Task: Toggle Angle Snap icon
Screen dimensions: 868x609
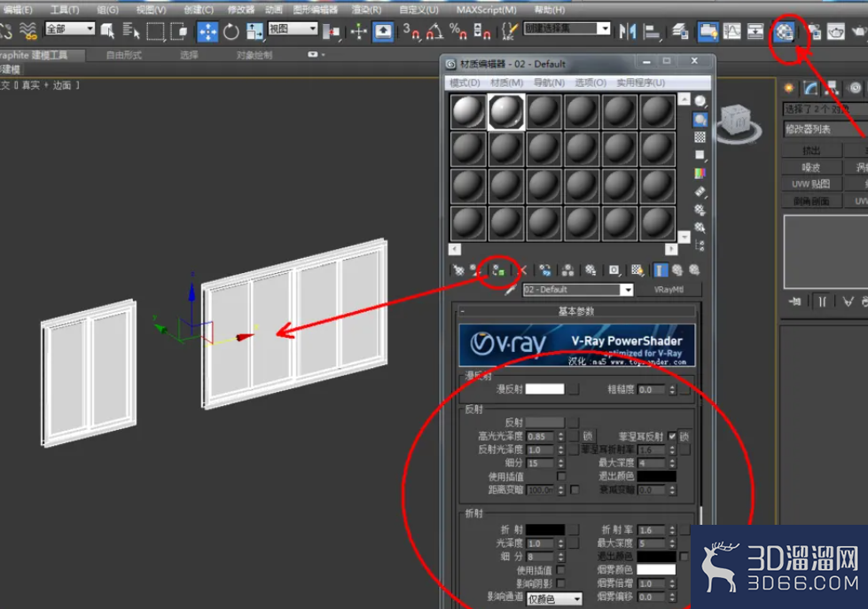Action: click(x=434, y=32)
